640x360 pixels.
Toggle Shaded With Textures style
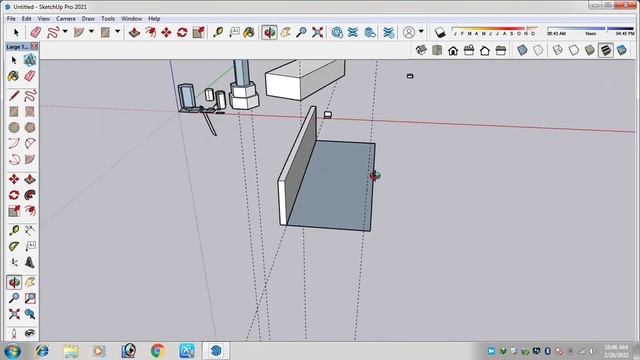tap(606, 50)
